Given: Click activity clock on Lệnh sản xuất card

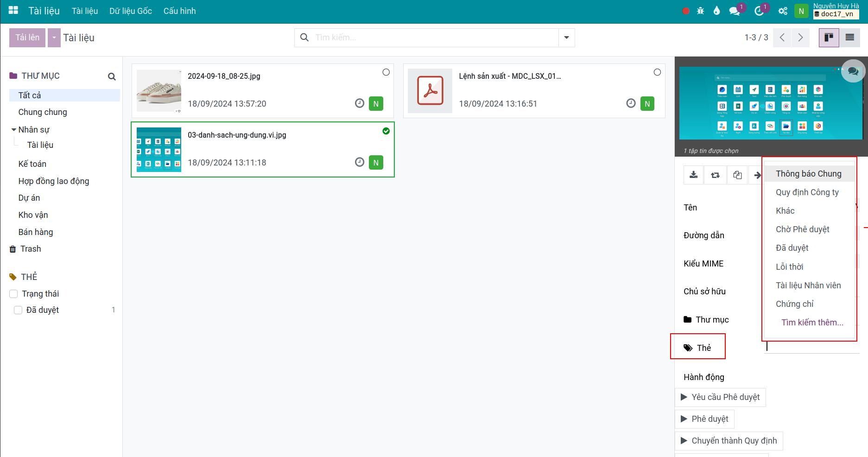Looking at the screenshot, I should tap(631, 103).
